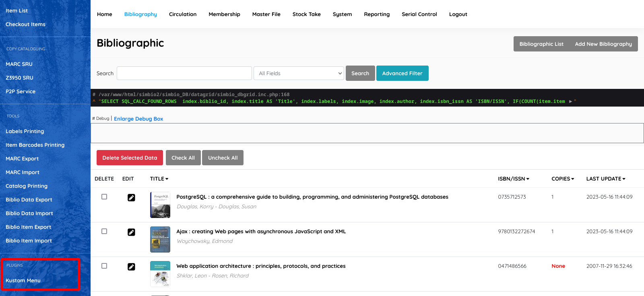
Task: Go to Serial Control menu
Action: 419,14
